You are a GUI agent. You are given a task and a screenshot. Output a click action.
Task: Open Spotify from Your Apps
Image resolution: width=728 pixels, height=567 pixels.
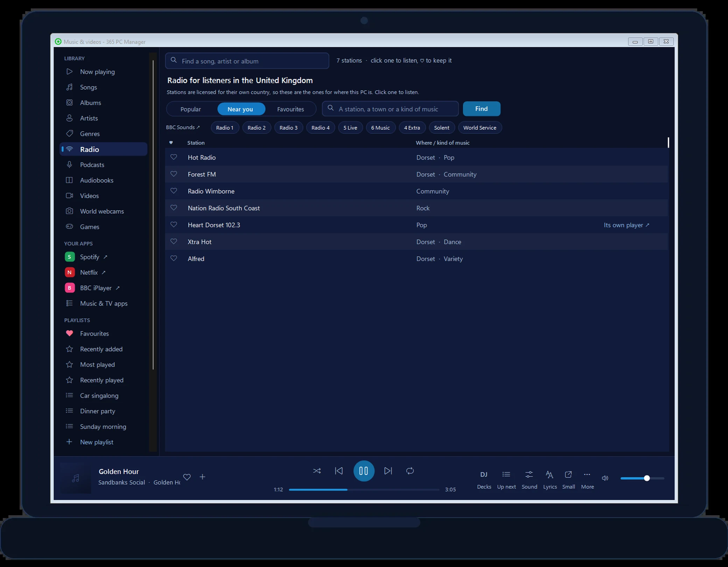click(x=104, y=257)
